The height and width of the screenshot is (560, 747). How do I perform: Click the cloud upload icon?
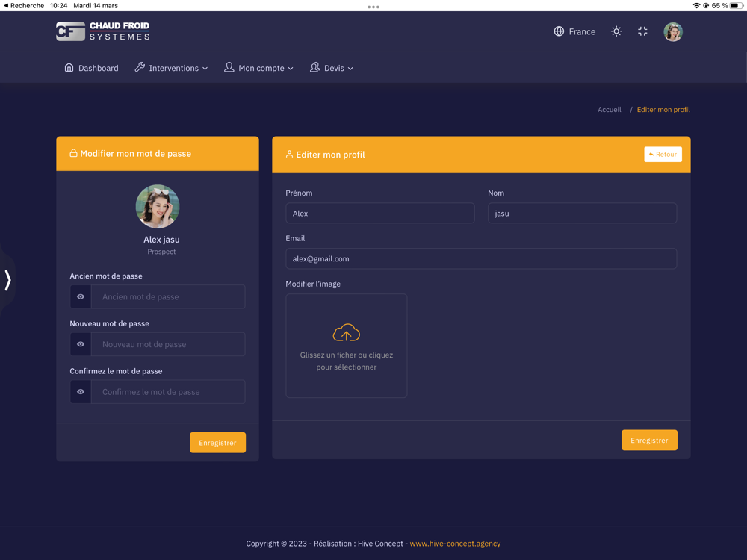click(x=347, y=333)
